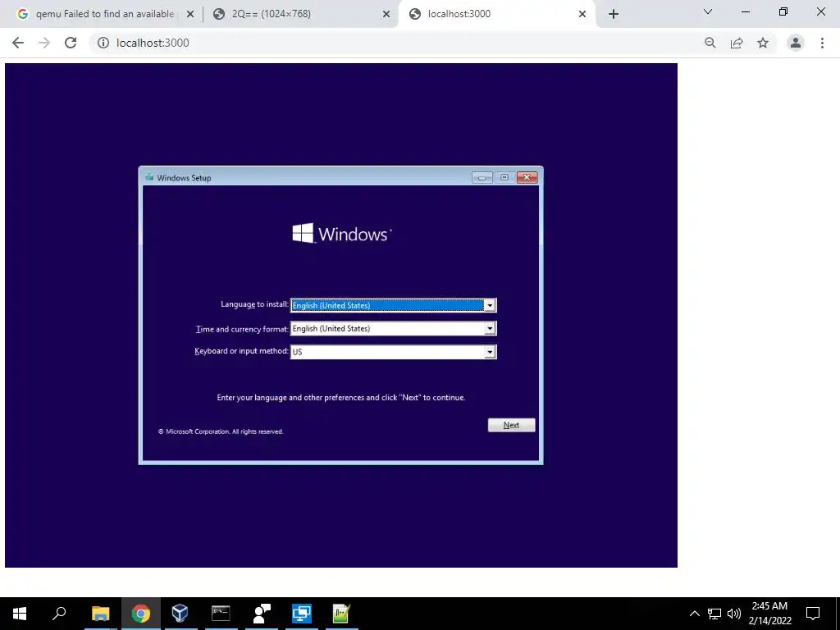840x630 pixels.
Task: Bookmark this page with the star icon
Action: click(x=763, y=43)
